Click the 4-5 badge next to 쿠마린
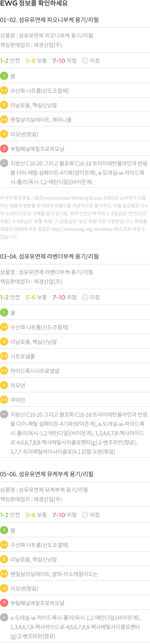 (x=4, y=400)
